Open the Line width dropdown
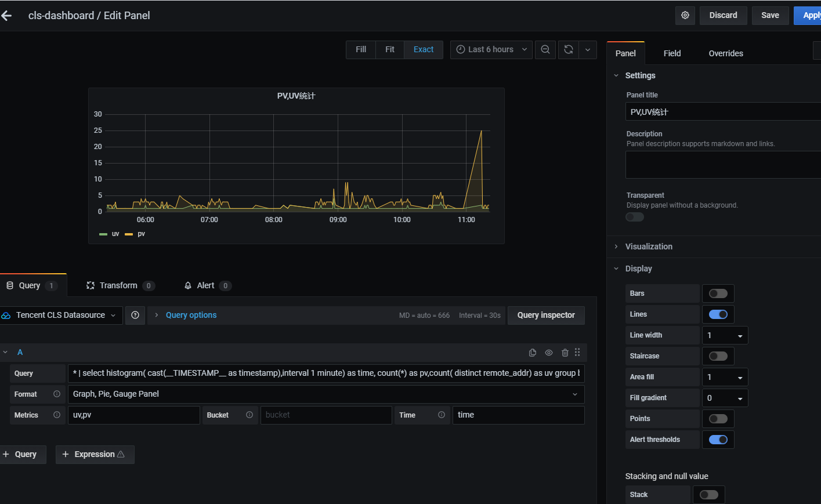Viewport: 821px width, 504px height. (725, 335)
